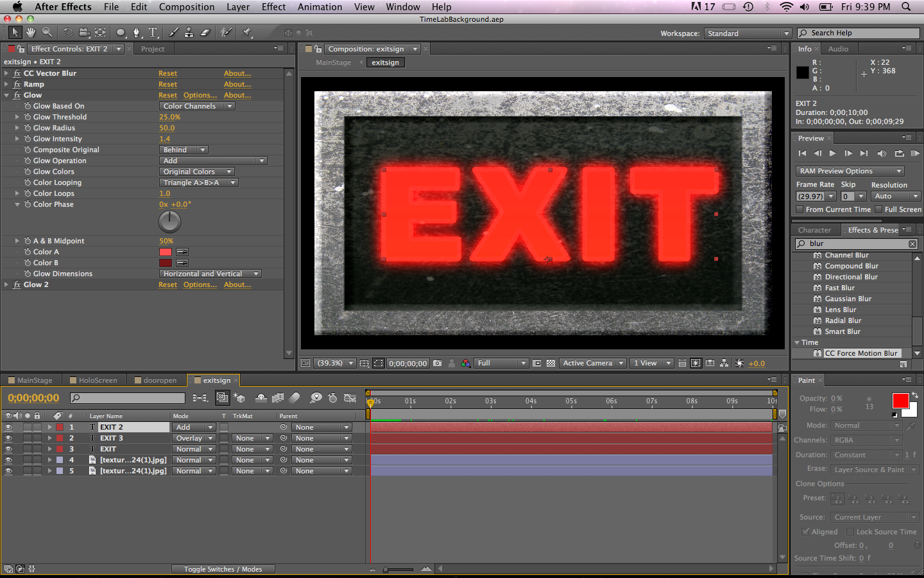Select the Roto Brush tool
Image resolution: width=924 pixels, height=578 pixels.
point(225,32)
